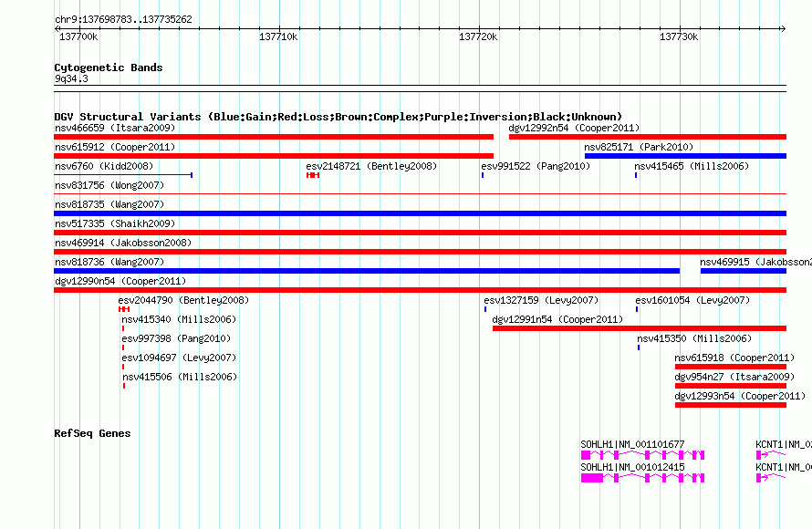Image resolution: width=812 pixels, height=529 pixels.
Task: Open dgv12991n54 (Cooper2011) label
Action: (557, 319)
